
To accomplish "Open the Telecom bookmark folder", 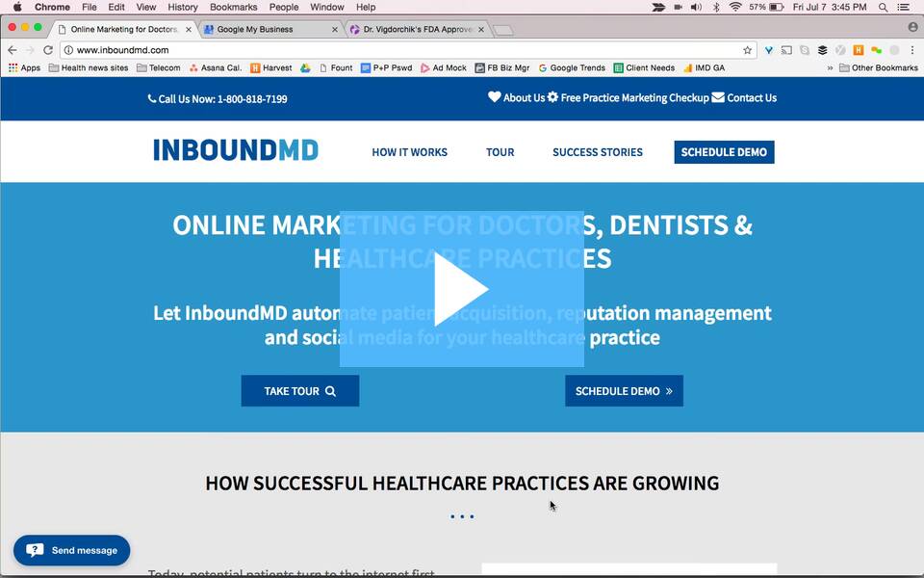I will [x=159, y=67].
